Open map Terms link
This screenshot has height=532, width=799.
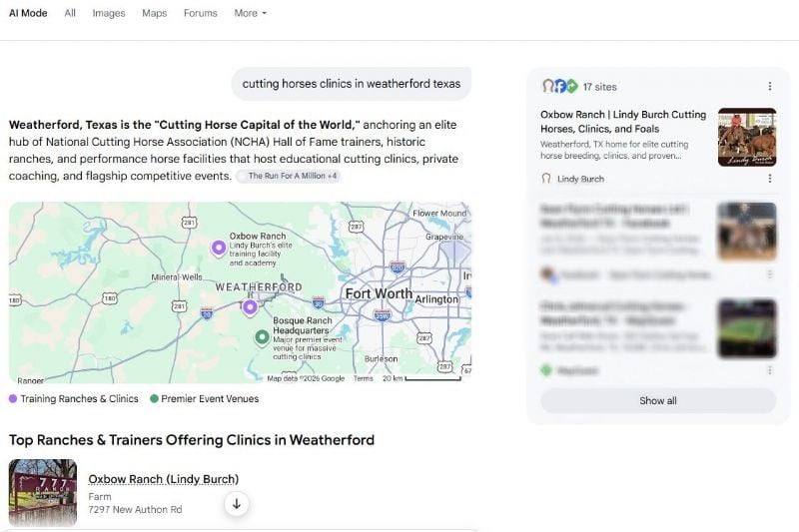(364, 378)
